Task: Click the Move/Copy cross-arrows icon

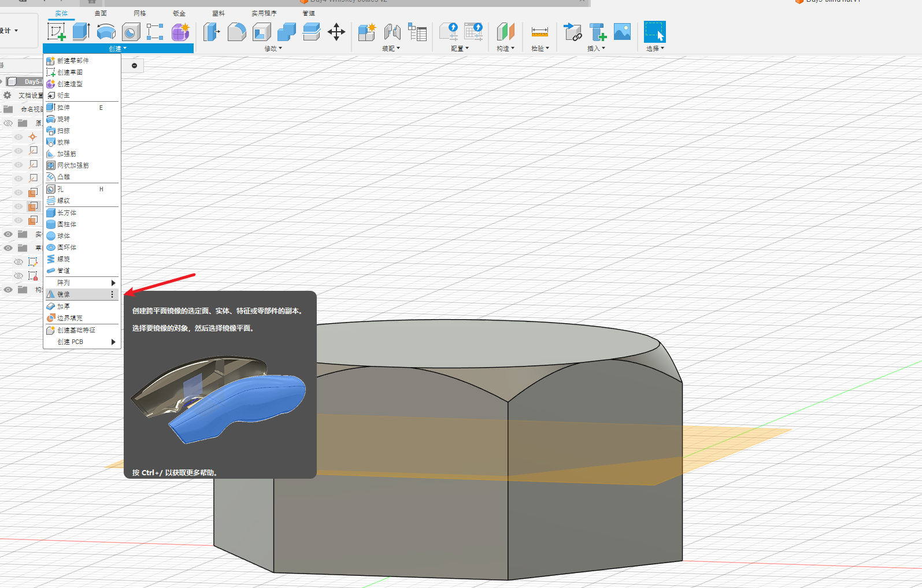Action: click(x=336, y=32)
